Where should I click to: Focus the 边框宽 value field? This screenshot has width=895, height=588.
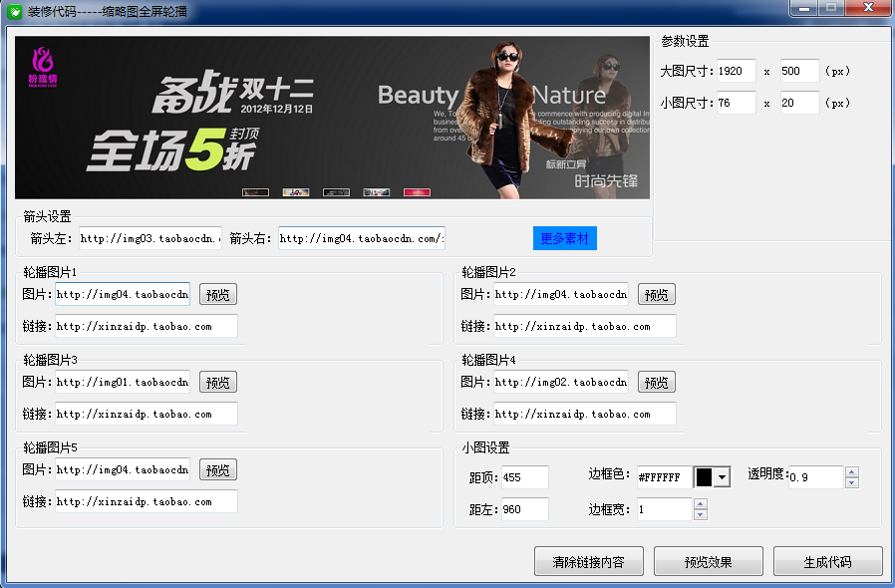[665, 509]
